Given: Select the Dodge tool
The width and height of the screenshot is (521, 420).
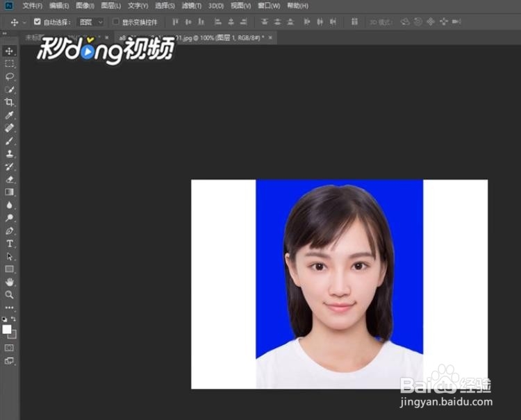Looking at the screenshot, I should pos(9,218).
